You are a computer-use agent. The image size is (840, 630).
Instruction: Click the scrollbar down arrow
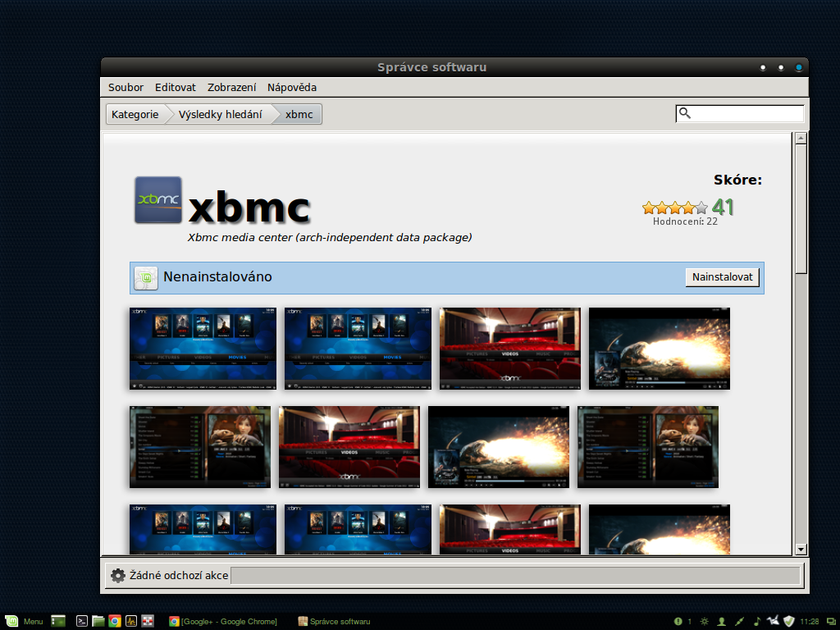point(801,549)
